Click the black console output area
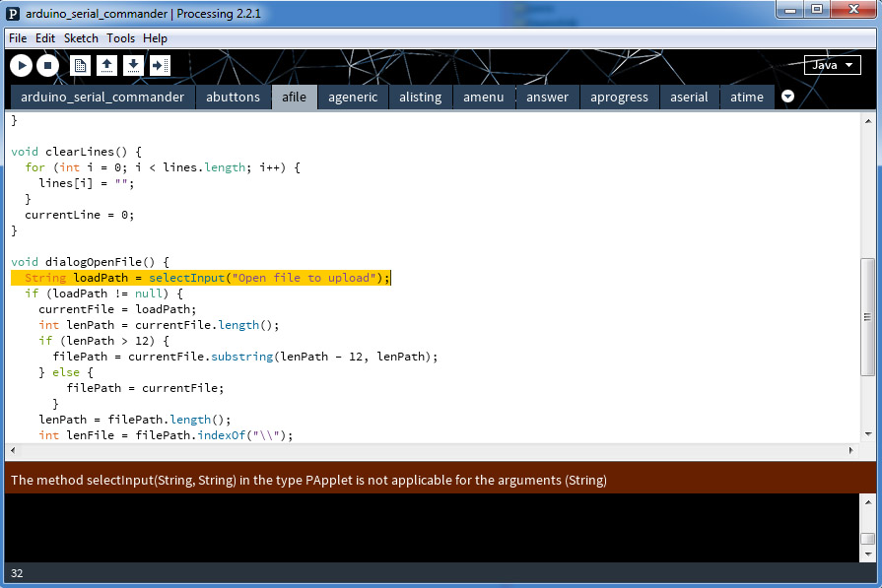882x588 pixels. point(433,528)
